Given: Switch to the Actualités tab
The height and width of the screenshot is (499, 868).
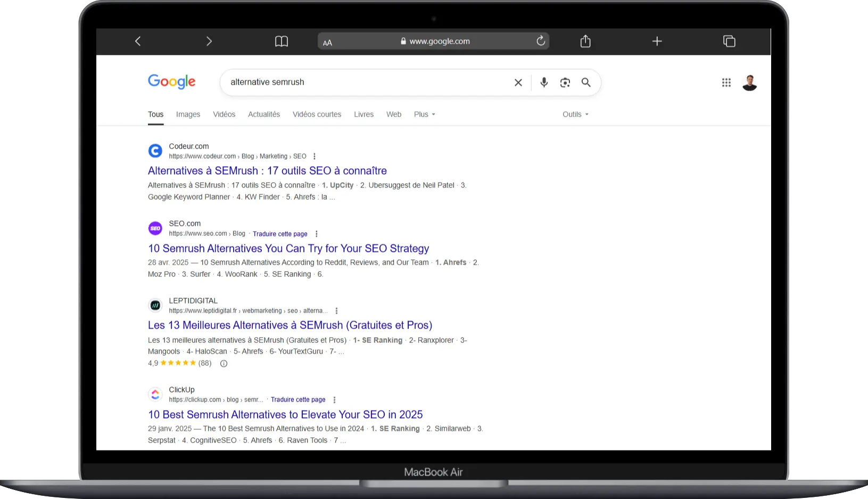Looking at the screenshot, I should [264, 114].
